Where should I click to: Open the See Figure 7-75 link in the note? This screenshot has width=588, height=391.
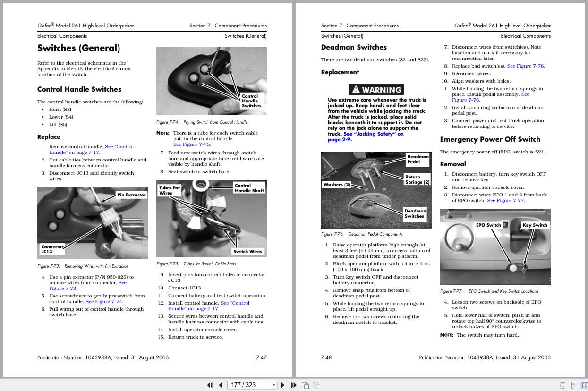coord(192,144)
